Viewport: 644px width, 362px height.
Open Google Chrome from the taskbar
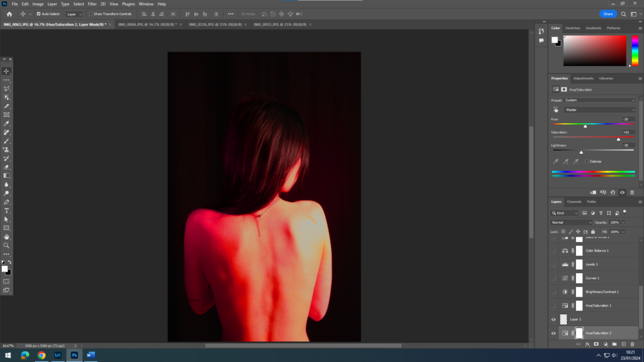[x=42, y=356]
